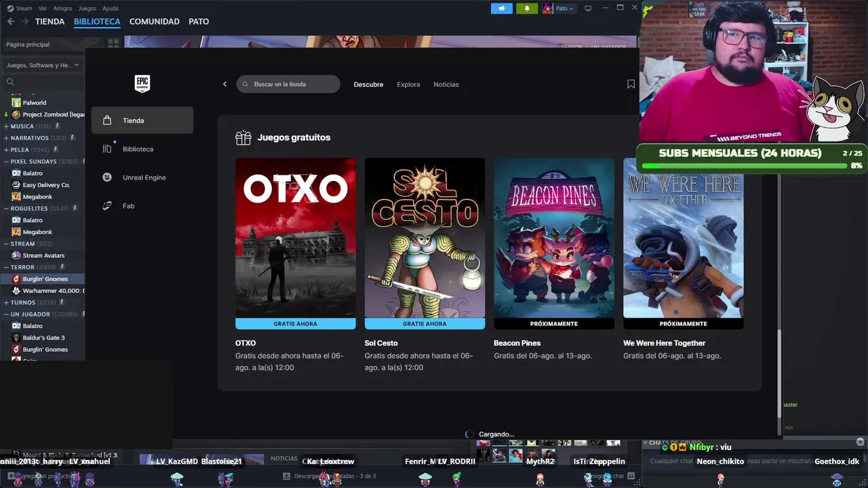Click the Epic Games logo
The image size is (868, 488).
142,83
